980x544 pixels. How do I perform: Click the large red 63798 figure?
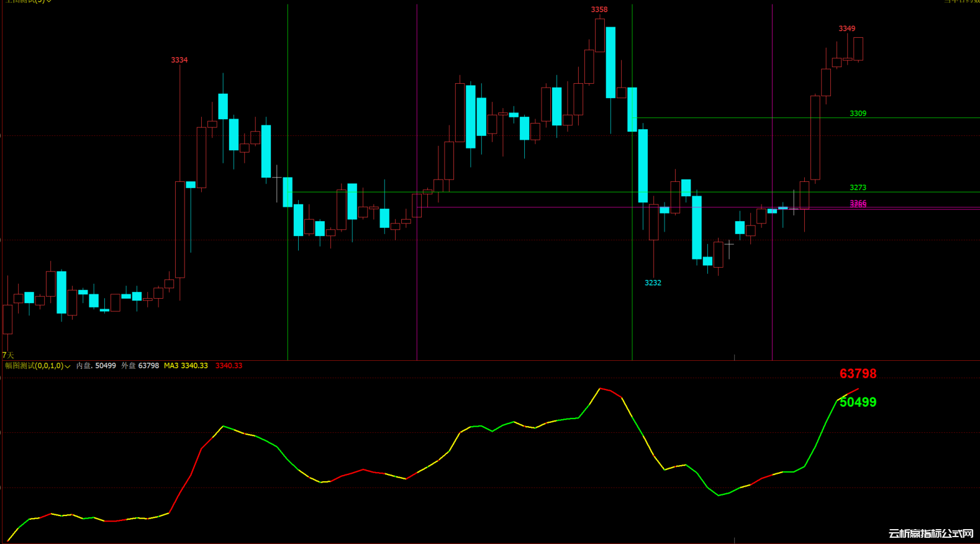[858, 374]
